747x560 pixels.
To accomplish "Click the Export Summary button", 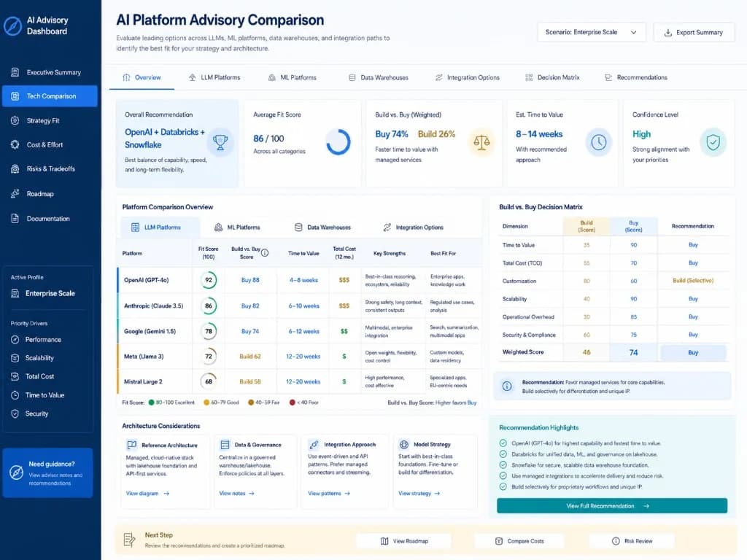I will coord(694,32).
